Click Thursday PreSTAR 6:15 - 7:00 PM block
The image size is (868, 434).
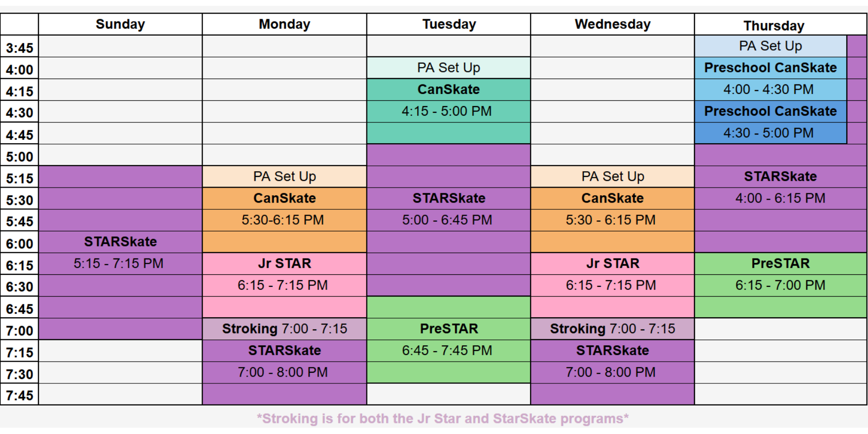point(781,285)
